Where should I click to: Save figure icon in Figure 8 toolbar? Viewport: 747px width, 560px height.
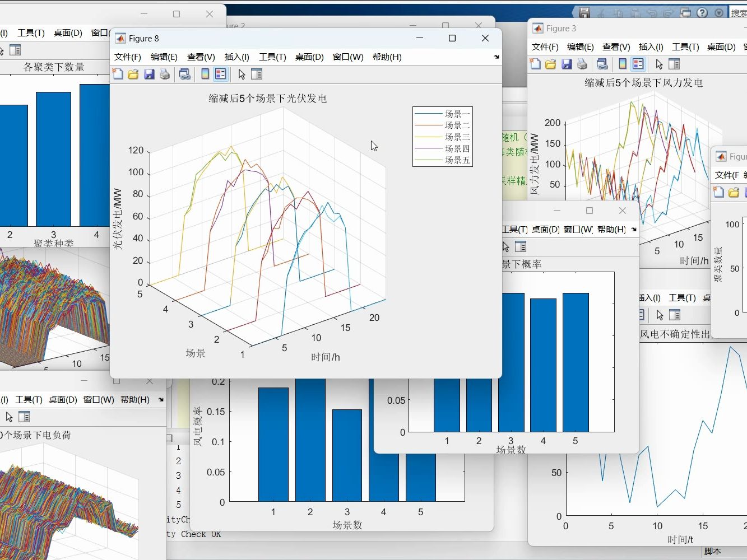(149, 74)
